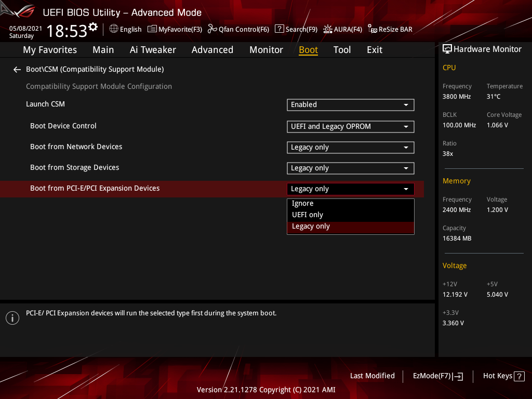Open MyFavorite(F3)

(x=175, y=29)
